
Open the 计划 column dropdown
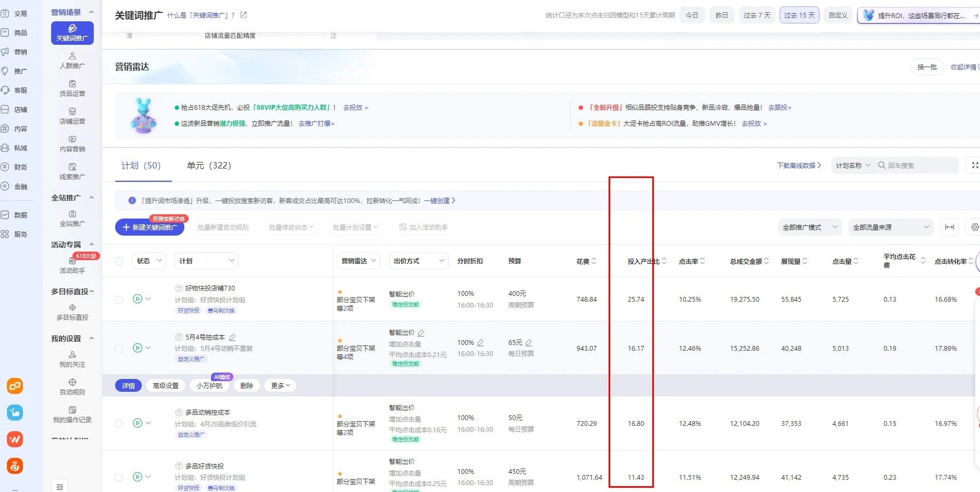click(x=207, y=261)
